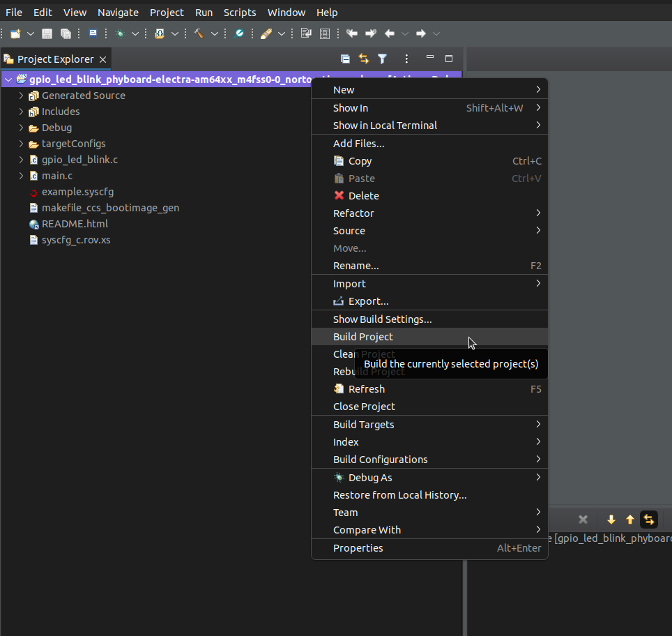The image size is (672, 636).
Task: Click the Save All toolbar icon
Action: pos(66,33)
